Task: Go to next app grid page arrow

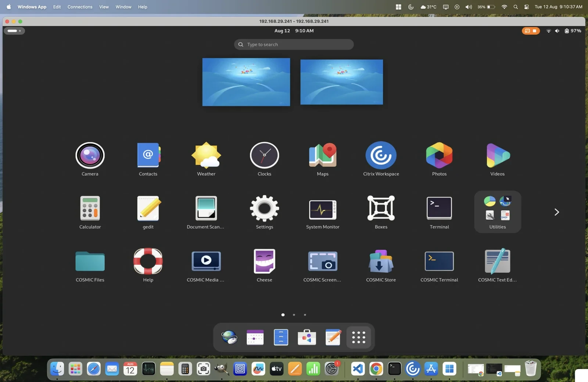Action: 556,212
